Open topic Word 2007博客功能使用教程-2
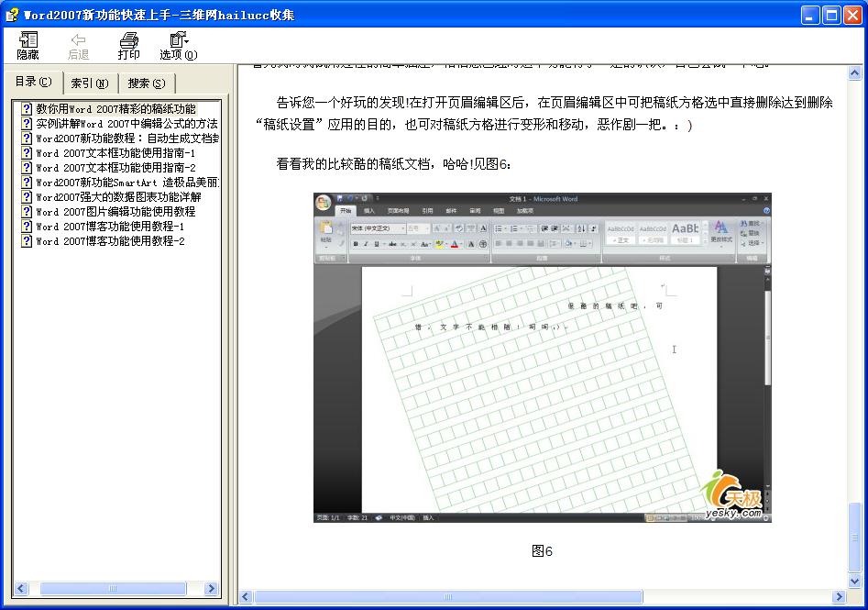The height and width of the screenshot is (610, 868). [110, 241]
